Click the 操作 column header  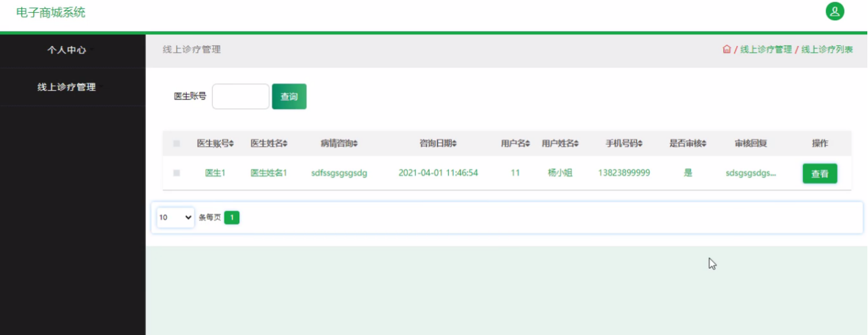(x=820, y=143)
